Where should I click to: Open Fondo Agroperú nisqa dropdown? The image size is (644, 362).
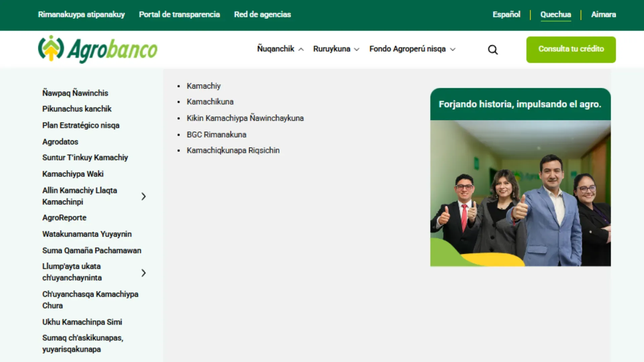click(413, 49)
